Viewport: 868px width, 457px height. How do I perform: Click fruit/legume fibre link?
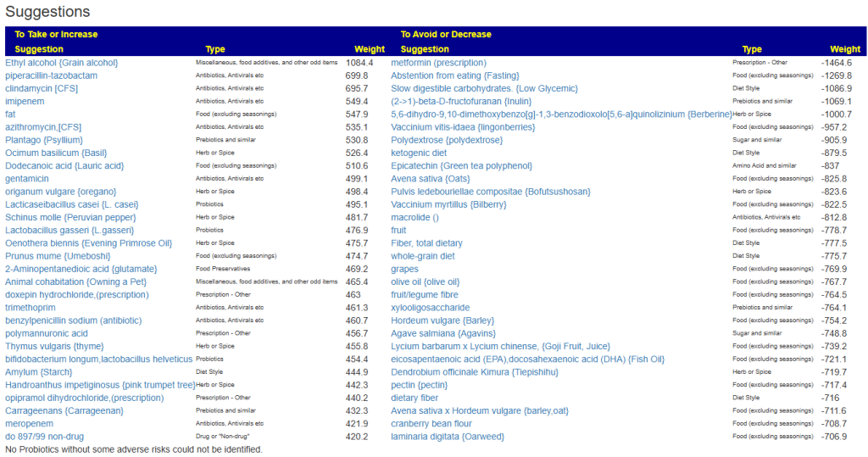click(x=425, y=295)
